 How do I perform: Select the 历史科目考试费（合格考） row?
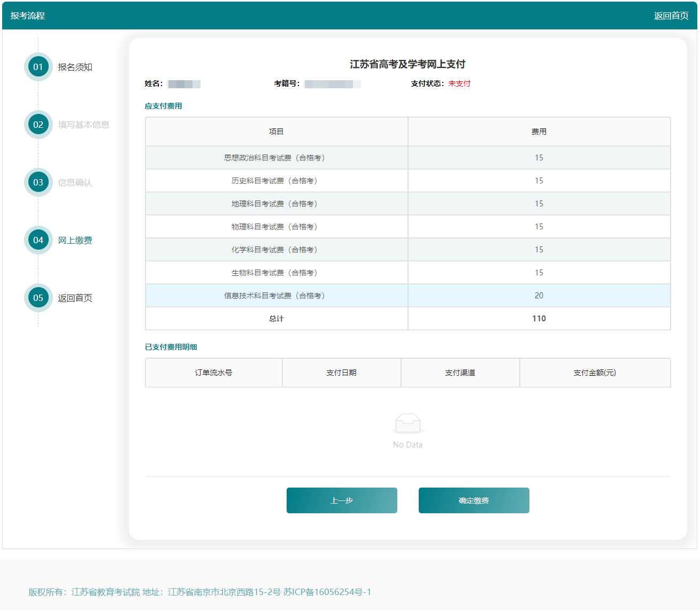tap(407, 181)
